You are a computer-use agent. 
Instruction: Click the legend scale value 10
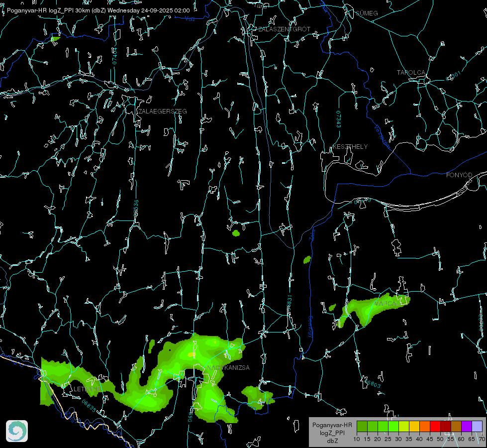pos(357,440)
